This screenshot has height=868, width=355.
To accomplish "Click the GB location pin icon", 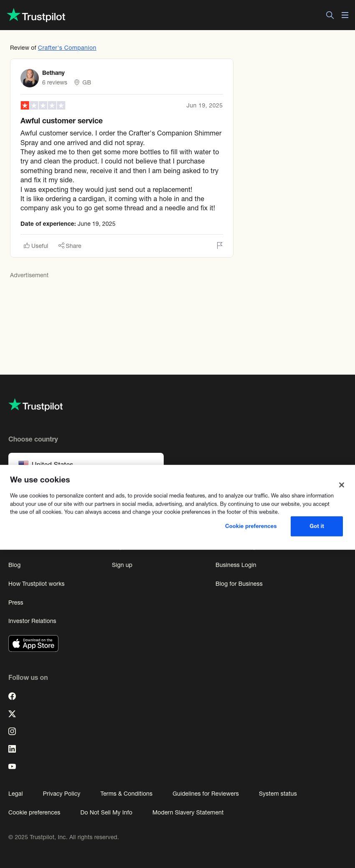I will [77, 82].
